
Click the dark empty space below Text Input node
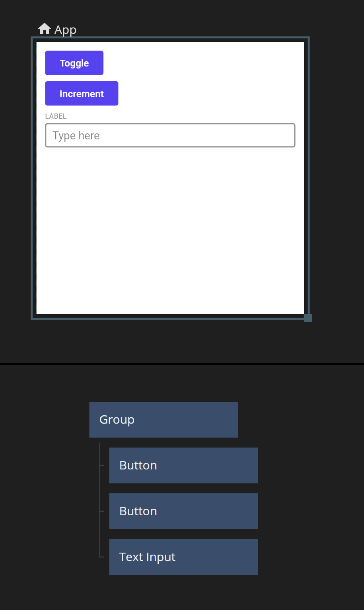point(183,593)
